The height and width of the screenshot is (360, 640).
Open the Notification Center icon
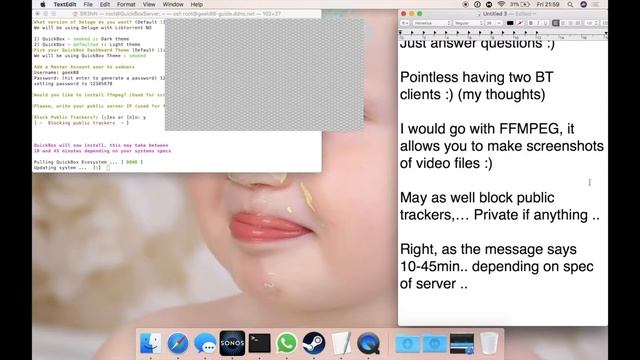click(596, 4)
